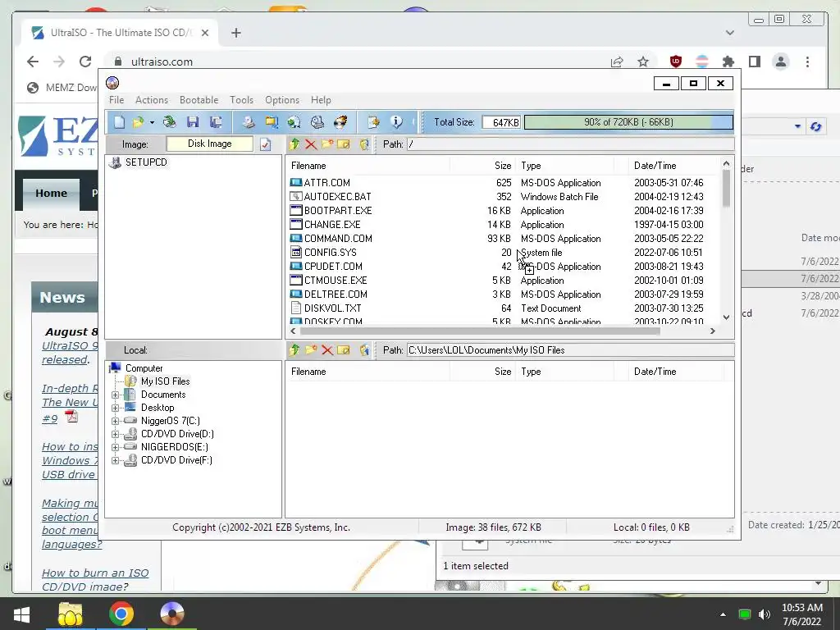
Task: Click the red X delete icon in local pane
Action: pyautogui.click(x=327, y=350)
